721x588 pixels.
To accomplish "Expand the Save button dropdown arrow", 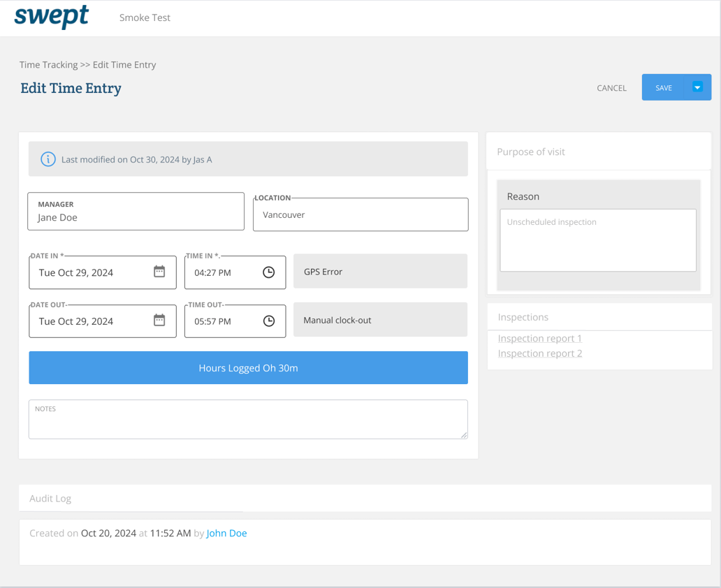I will tap(697, 87).
